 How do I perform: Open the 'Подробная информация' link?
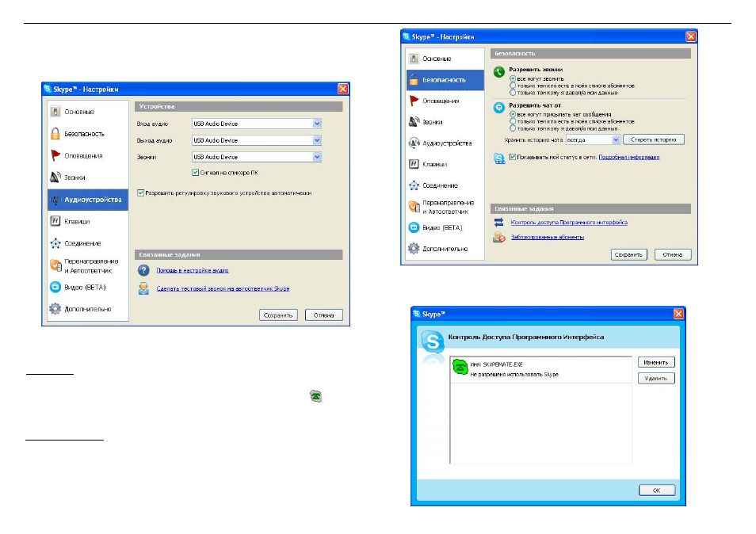pos(628,157)
